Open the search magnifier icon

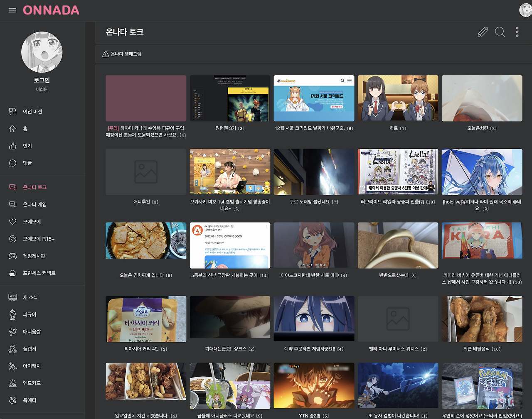500,32
